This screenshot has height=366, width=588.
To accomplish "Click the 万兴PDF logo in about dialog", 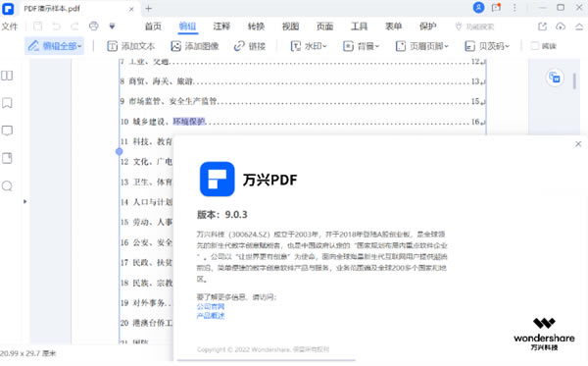I will 218,179.
